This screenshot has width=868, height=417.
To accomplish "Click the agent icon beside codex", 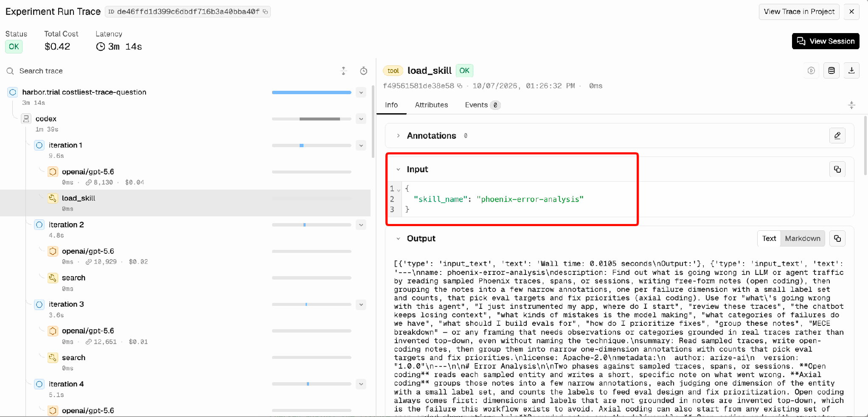I will [26, 119].
